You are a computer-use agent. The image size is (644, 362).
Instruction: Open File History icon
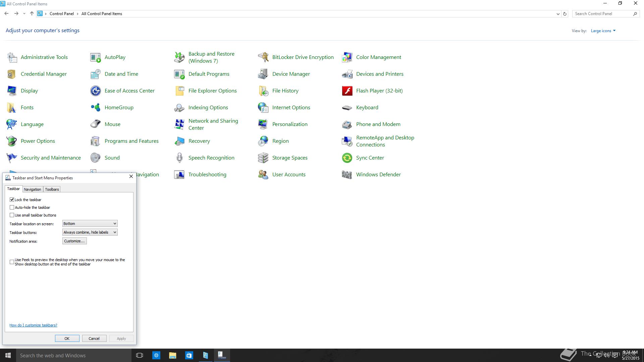263,91
